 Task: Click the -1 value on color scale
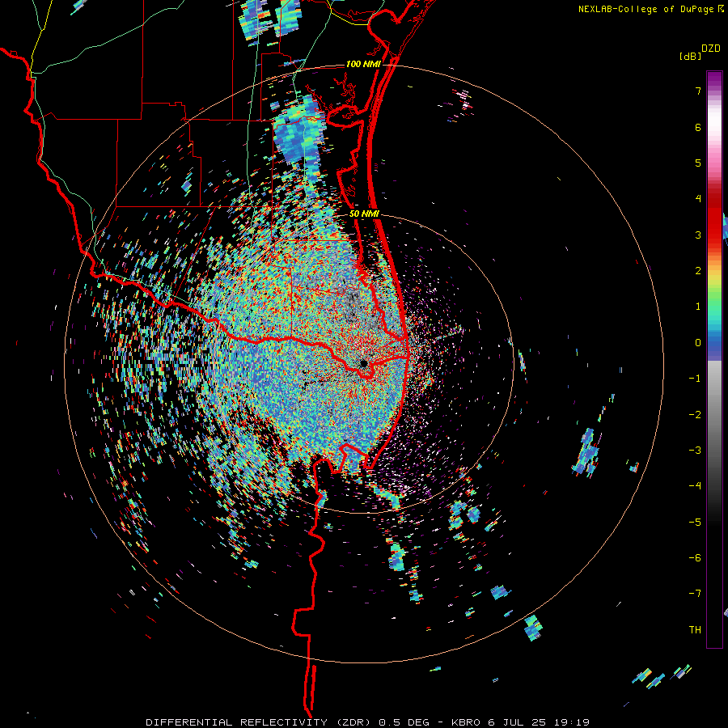tap(695, 379)
